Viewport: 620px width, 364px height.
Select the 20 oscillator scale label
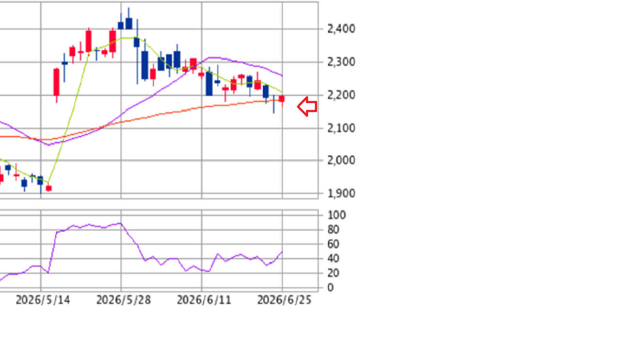point(334,273)
